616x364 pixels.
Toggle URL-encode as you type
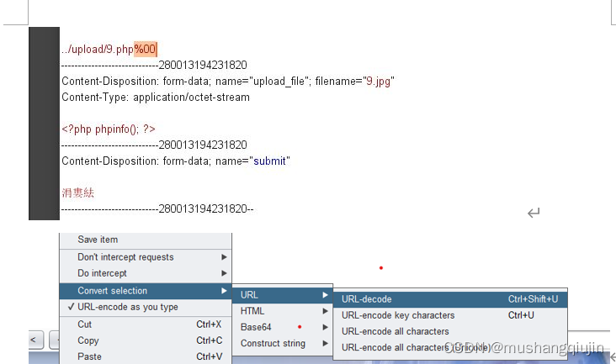click(x=146, y=307)
